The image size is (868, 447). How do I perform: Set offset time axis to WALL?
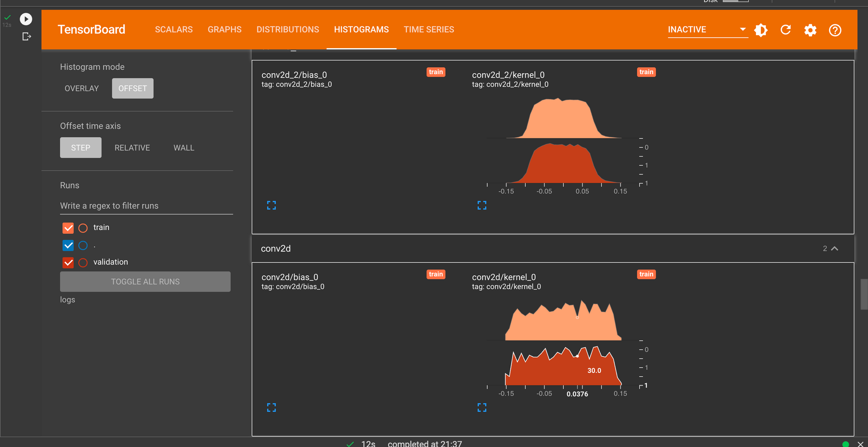(184, 148)
